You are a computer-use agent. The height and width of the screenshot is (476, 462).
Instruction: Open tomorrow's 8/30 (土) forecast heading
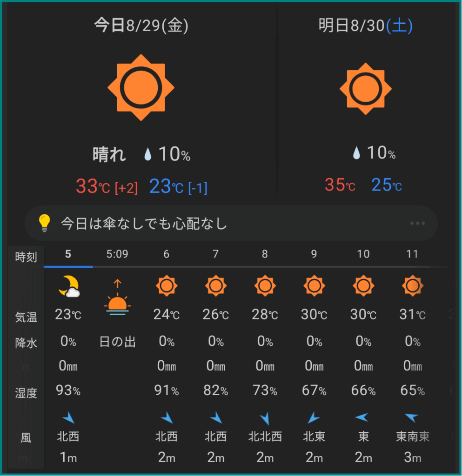pos(366,26)
